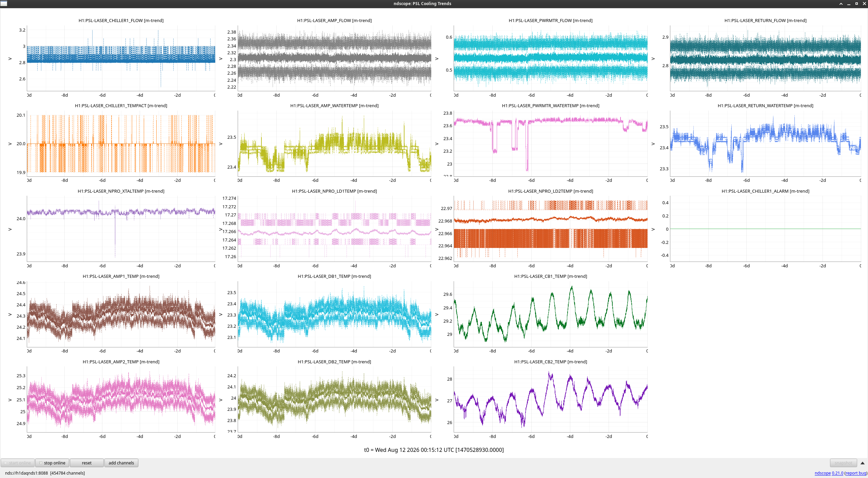Click the snapshot button

point(843,463)
